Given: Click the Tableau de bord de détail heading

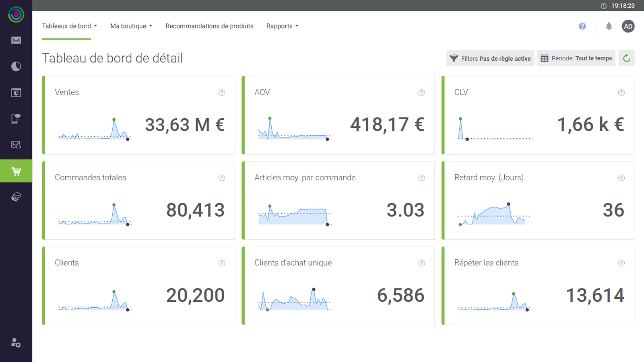Looking at the screenshot, I should [x=112, y=58].
